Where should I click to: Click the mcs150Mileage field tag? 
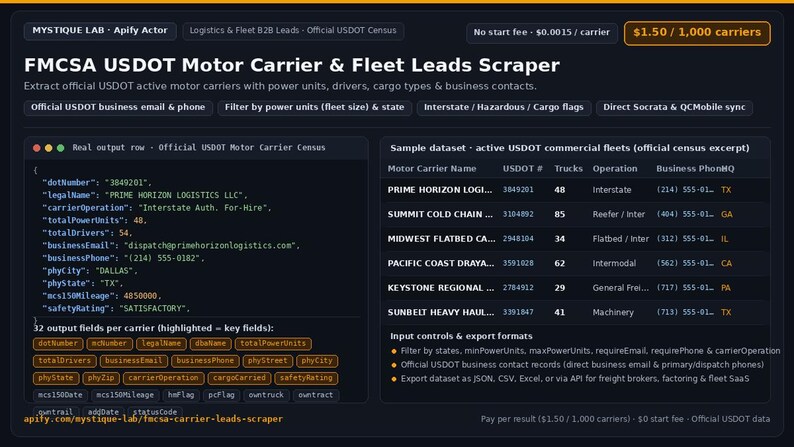[125, 395]
